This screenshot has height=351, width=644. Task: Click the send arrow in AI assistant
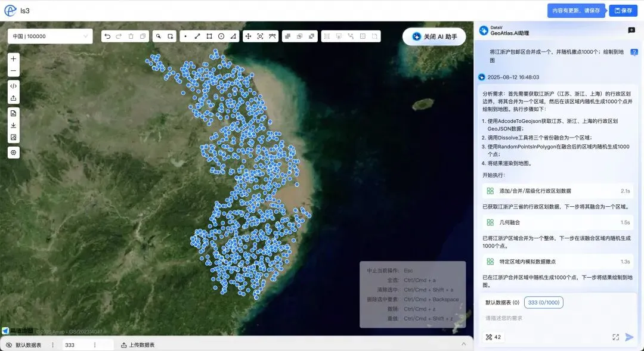click(629, 337)
